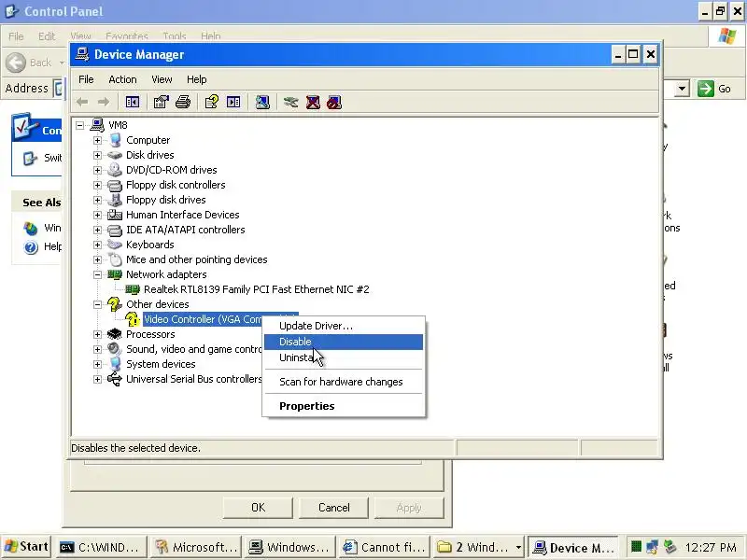747x560 pixels.
Task: Click the Disk drives icon in tree
Action: (115, 155)
